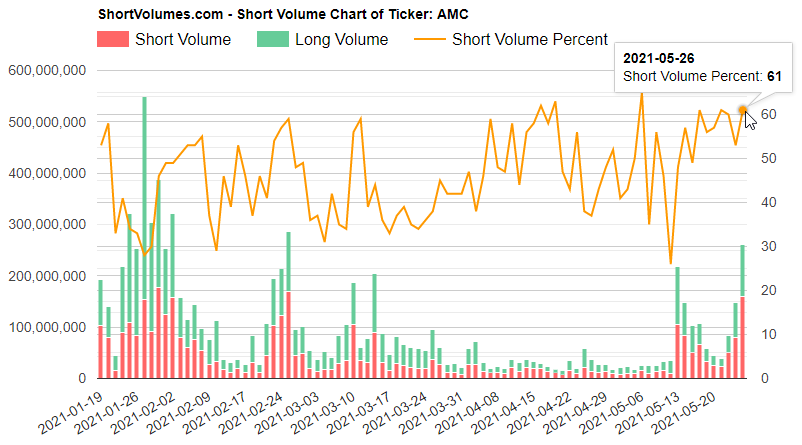Click the highlighted 2021-05-26 data point
Image resolution: width=802 pixels, height=445 pixels.
(x=743, y=110)
